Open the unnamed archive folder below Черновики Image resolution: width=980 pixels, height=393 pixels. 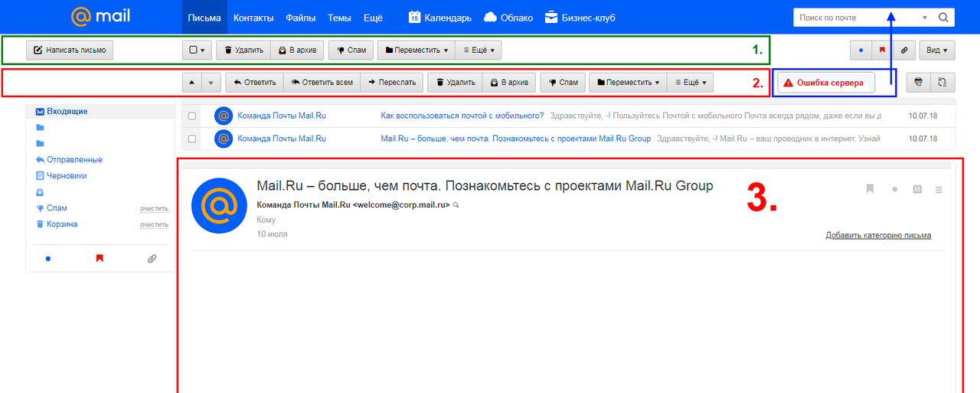pos(40,192)
